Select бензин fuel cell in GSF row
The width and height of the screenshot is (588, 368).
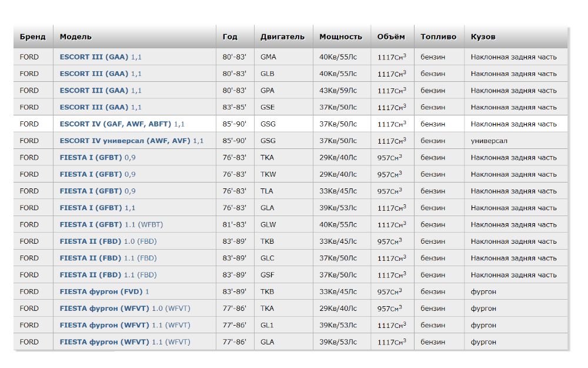coord(439,275)
